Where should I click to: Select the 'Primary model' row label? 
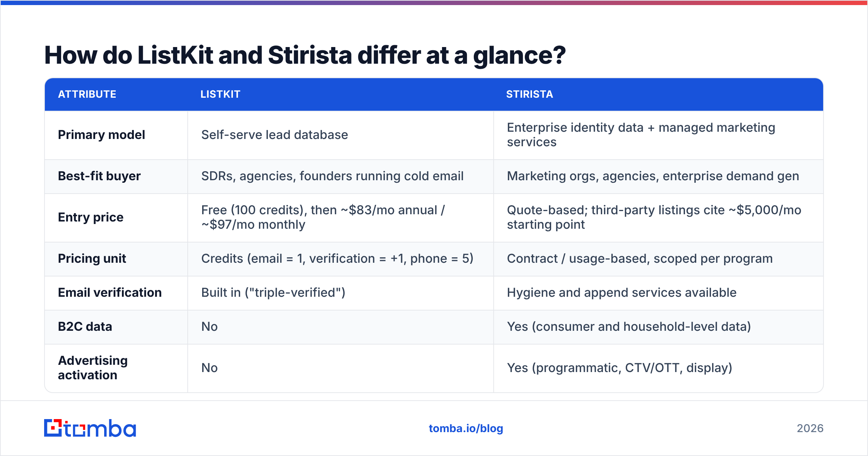pos(101,135)
